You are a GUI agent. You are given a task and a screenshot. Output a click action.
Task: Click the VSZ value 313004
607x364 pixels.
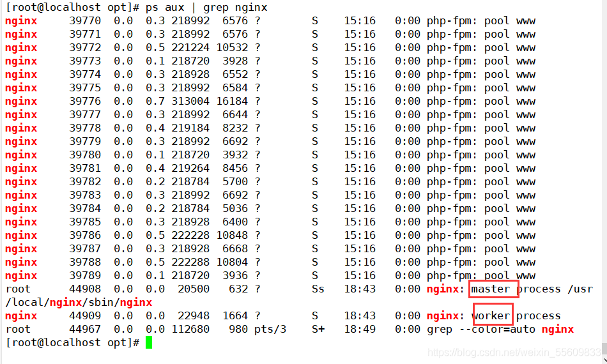[190, 101]
